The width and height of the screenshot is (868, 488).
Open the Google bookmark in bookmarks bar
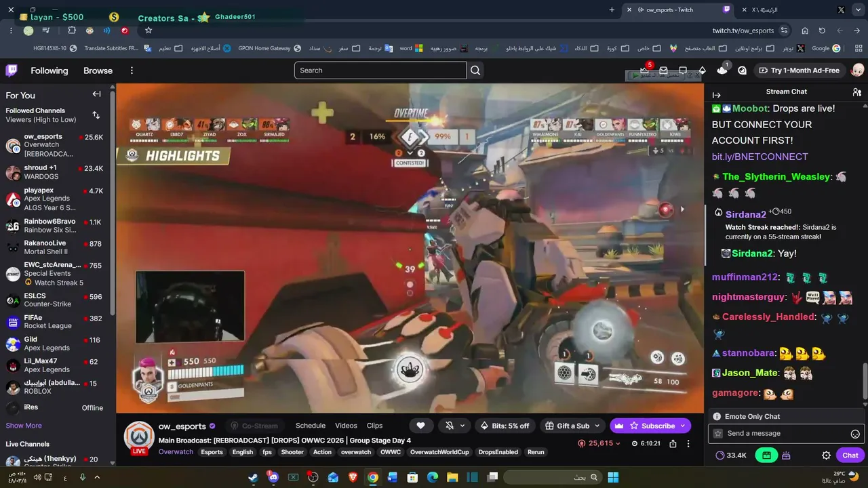point(826,48)
